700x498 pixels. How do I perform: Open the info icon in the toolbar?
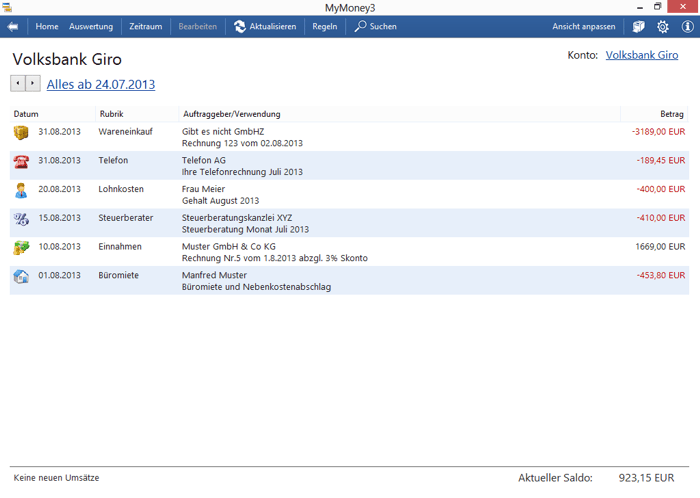687,26
